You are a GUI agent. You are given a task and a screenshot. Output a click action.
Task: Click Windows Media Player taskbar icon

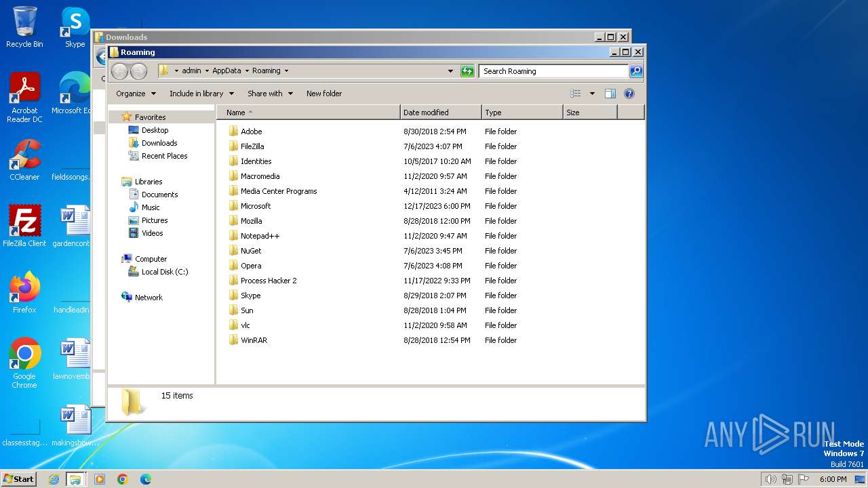100,479
